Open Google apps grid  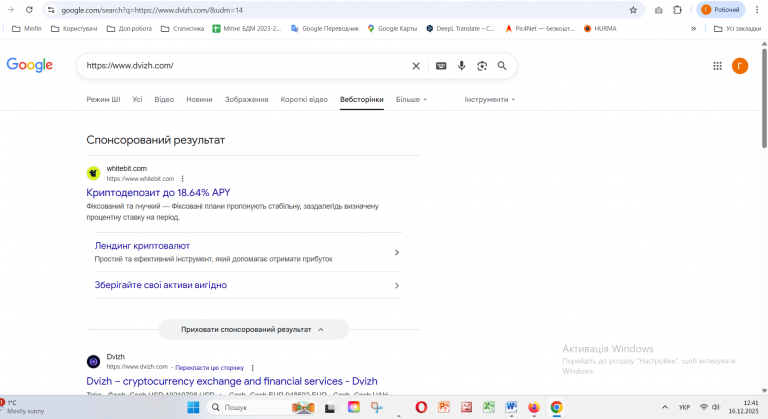[717, 66]
